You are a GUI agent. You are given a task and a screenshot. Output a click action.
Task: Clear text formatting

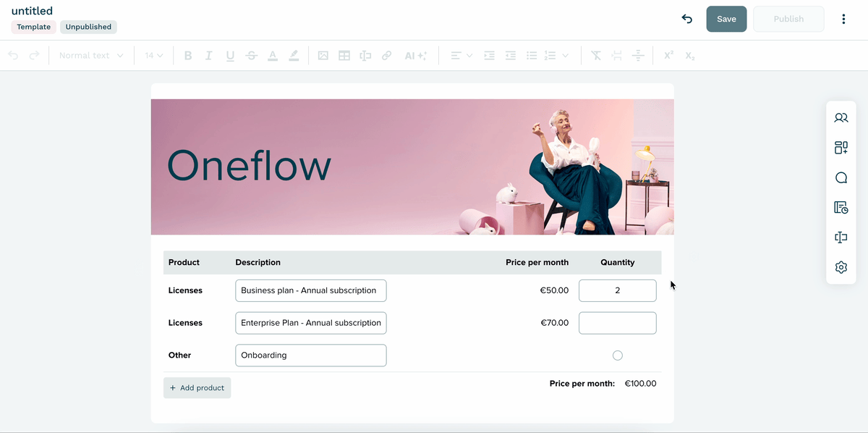pyautogui.click(x=596, y=56)
